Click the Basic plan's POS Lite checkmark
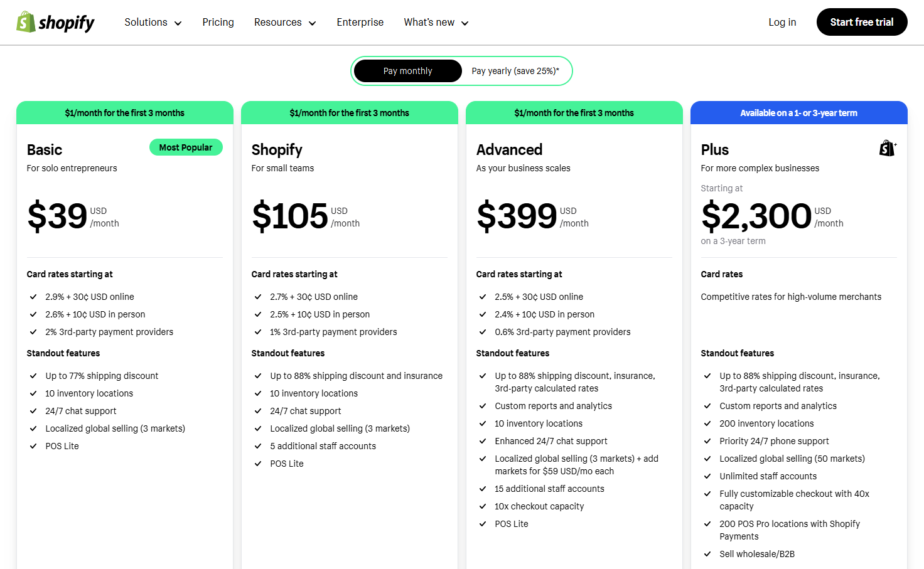Viewport: 924px width, 569px height. coord(33,446)
